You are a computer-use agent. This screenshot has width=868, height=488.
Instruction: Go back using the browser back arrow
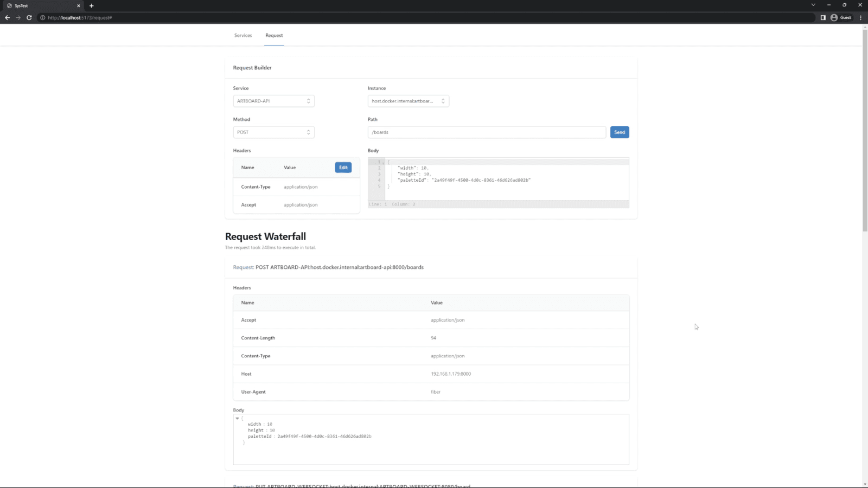click(x=8, y=17)
